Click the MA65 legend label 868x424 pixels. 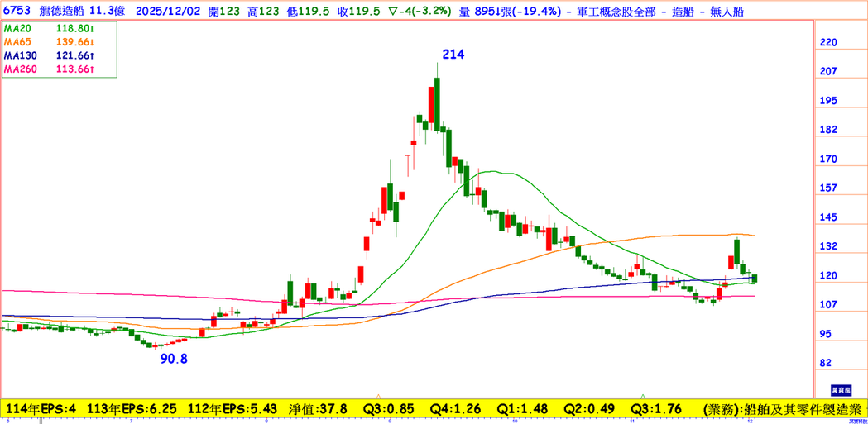click(x=19, y=42)
